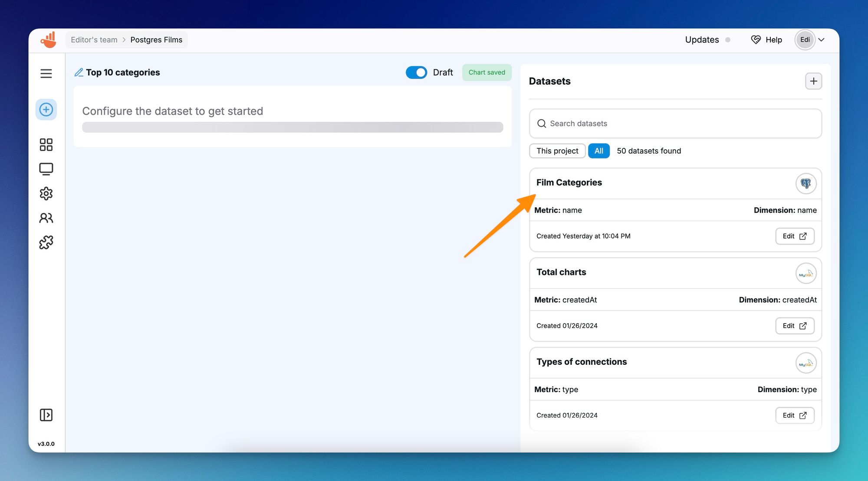The height and width of the screenshot is (481, 868).
Task: Edit the Film Categories dataset
Action: pos(794,236)
